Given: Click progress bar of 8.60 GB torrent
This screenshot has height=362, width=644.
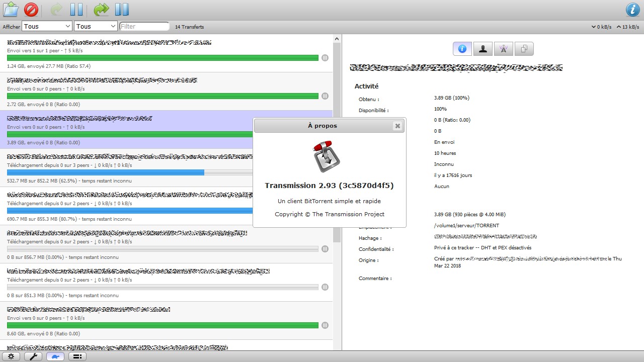Looking at the screenshot, I should coord(163,325).
